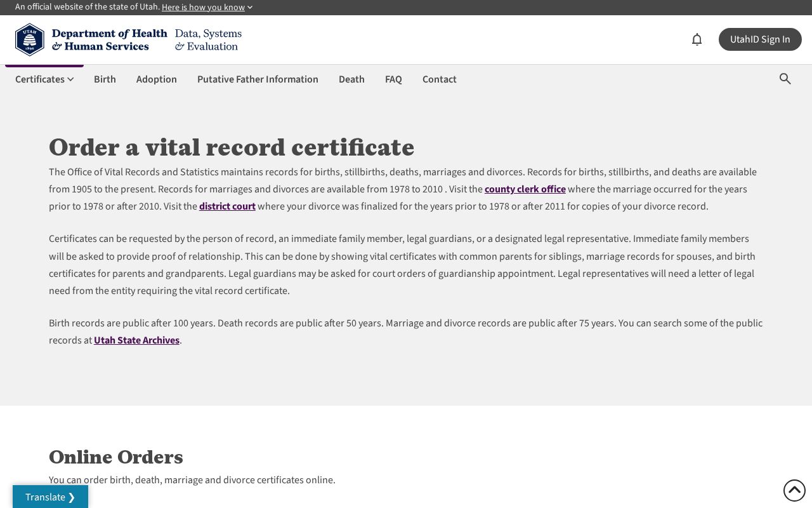The width and height of the screenshot is (812, 508).
Task: Click 'You can order birth, death, marriage' text
Action: click(x=192, y=480)
